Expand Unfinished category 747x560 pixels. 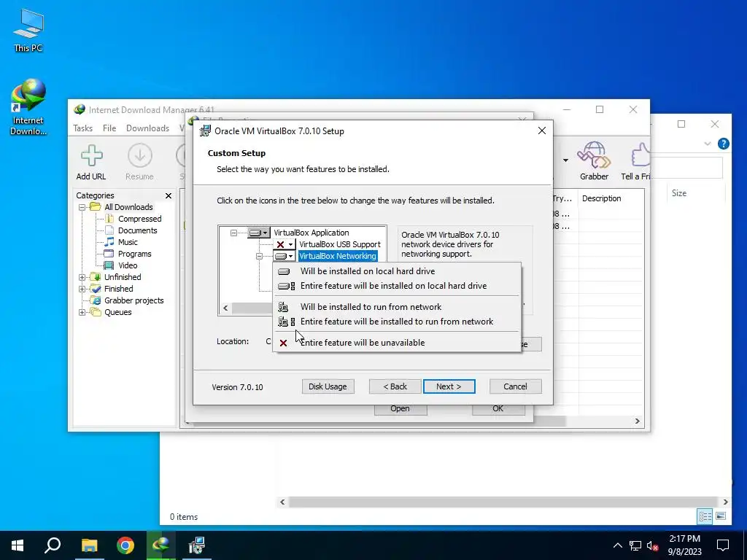click(82, 277)
